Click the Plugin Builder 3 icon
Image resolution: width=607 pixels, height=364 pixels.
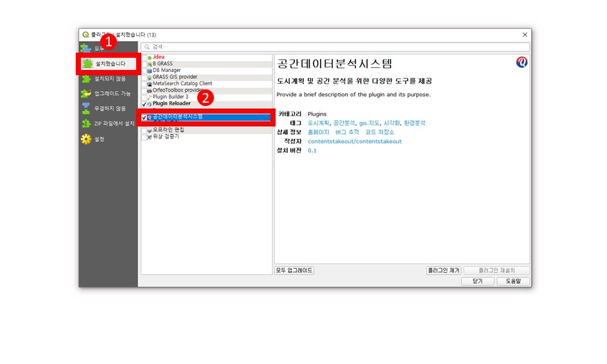(149, 97)
